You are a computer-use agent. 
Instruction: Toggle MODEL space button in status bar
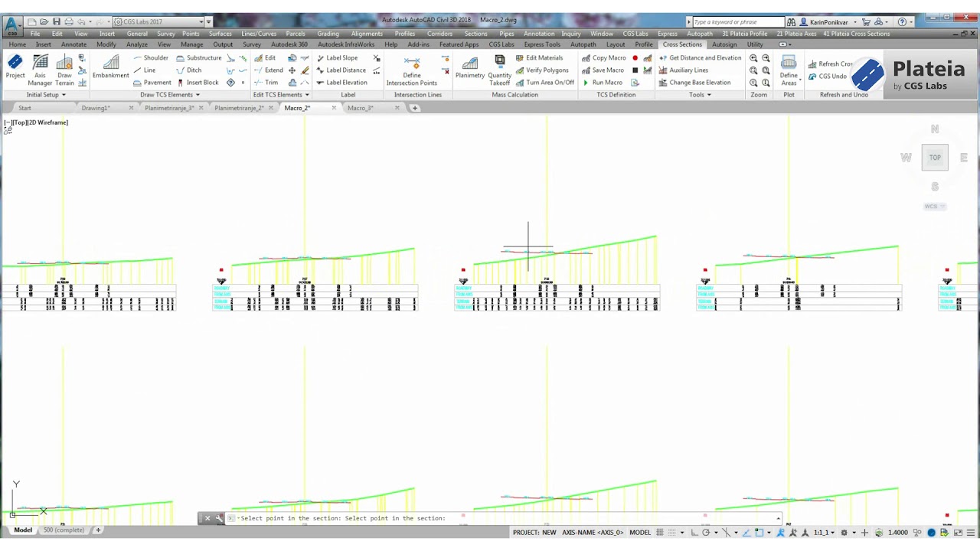coord(640,533)
